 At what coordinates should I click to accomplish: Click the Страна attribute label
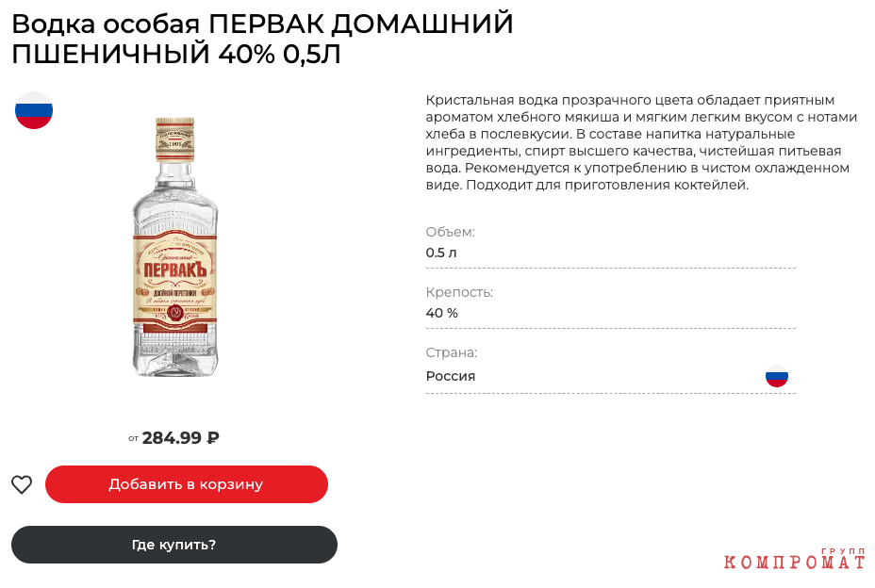pos(452,352)
